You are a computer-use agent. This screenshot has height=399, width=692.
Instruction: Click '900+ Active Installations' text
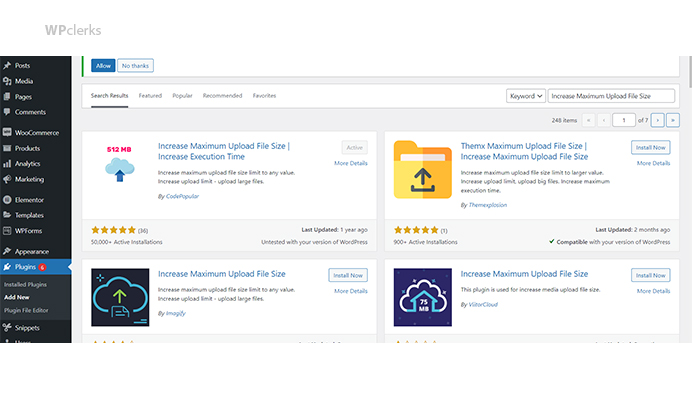point(425,242)
